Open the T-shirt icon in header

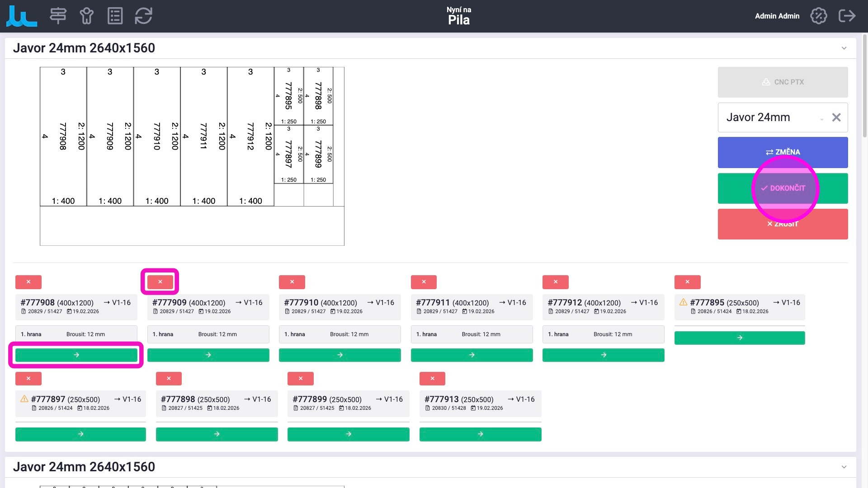click(x=86, y=16)
